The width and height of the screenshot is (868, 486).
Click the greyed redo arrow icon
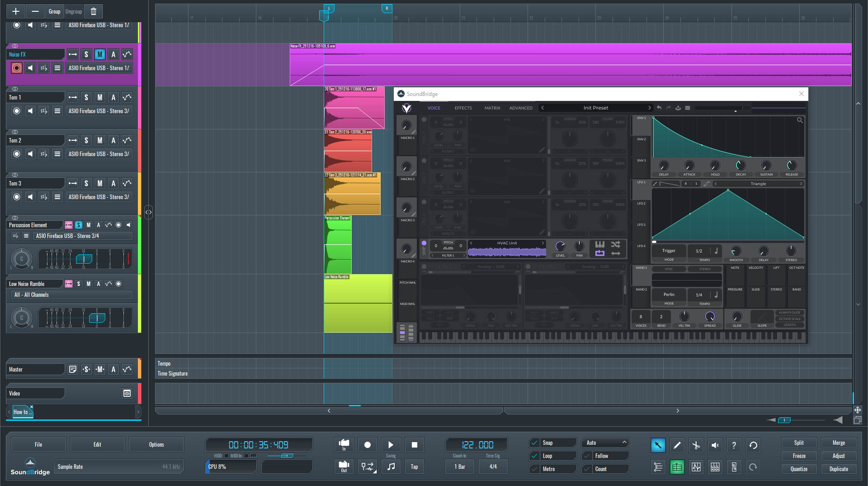753,467
